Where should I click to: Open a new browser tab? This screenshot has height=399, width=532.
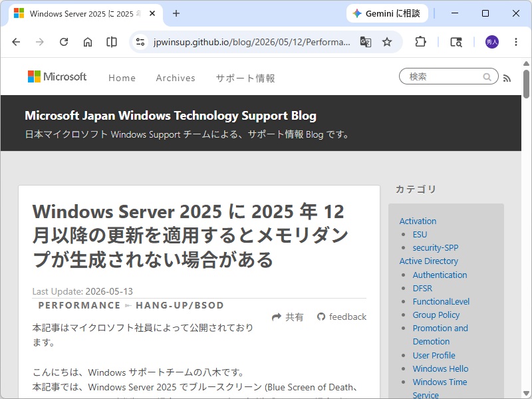tap(176, 13)
